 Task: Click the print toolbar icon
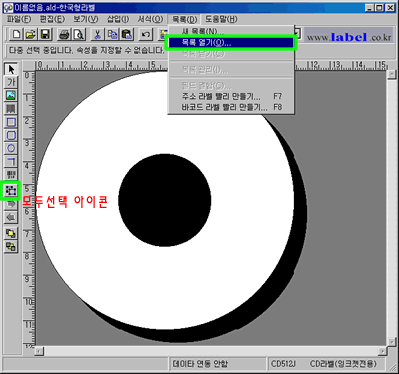pos(64,34)
